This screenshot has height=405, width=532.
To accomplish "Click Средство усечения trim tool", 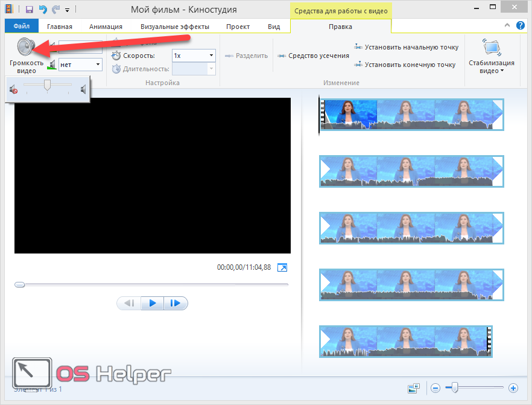I will tap(314, 56).
